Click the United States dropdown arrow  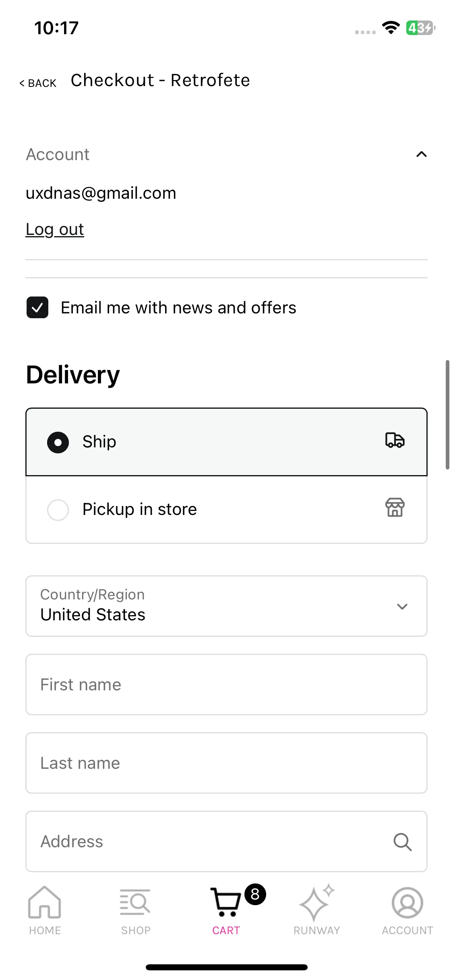[402, 606]
